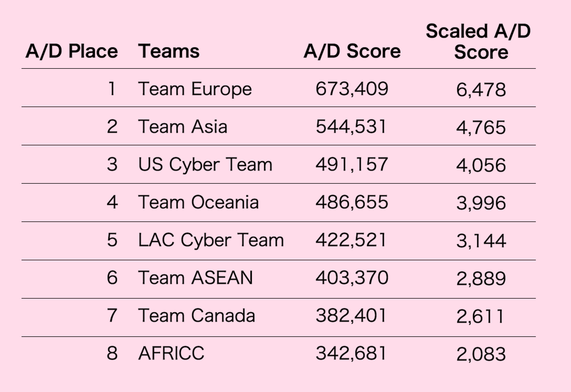Click the US Cyber Team name
Viewport: 571px width, 392px height.
click(x=205, y=165)
